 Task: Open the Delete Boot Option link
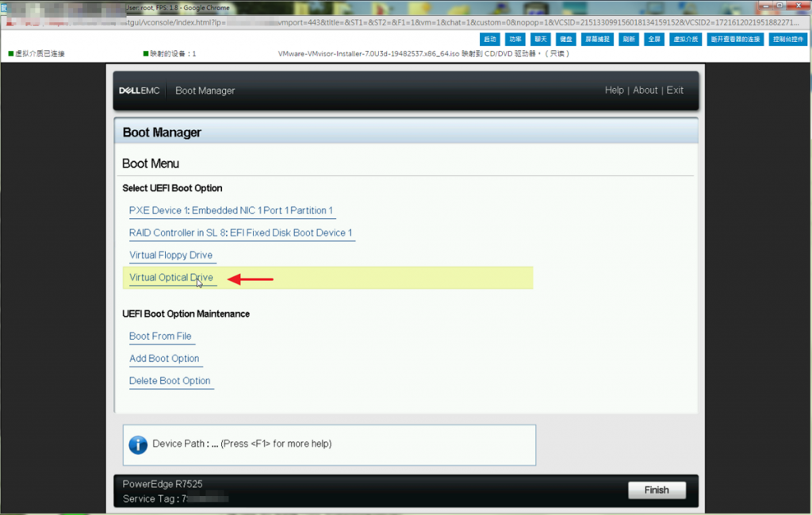(x=170, y=380)
